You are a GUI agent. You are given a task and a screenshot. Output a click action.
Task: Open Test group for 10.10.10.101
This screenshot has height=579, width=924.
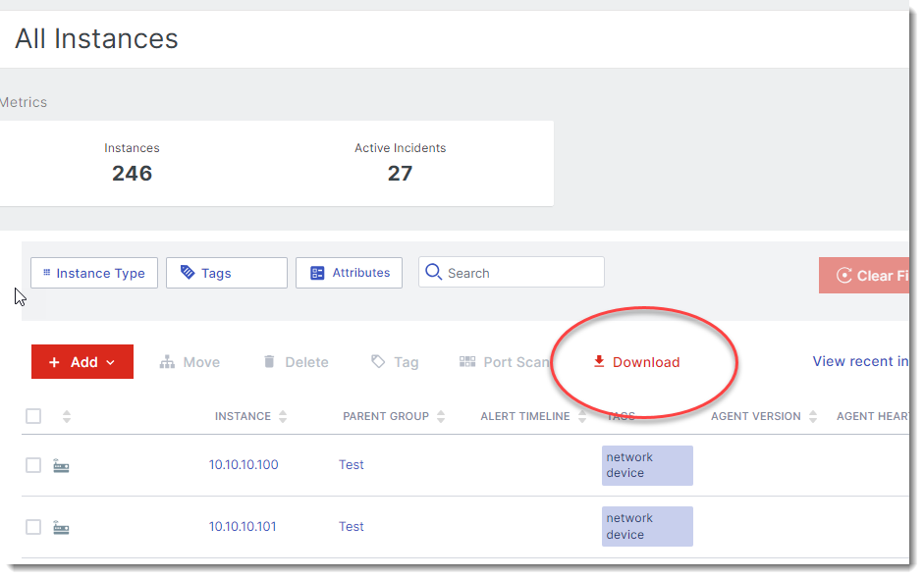tap(352, 527)
